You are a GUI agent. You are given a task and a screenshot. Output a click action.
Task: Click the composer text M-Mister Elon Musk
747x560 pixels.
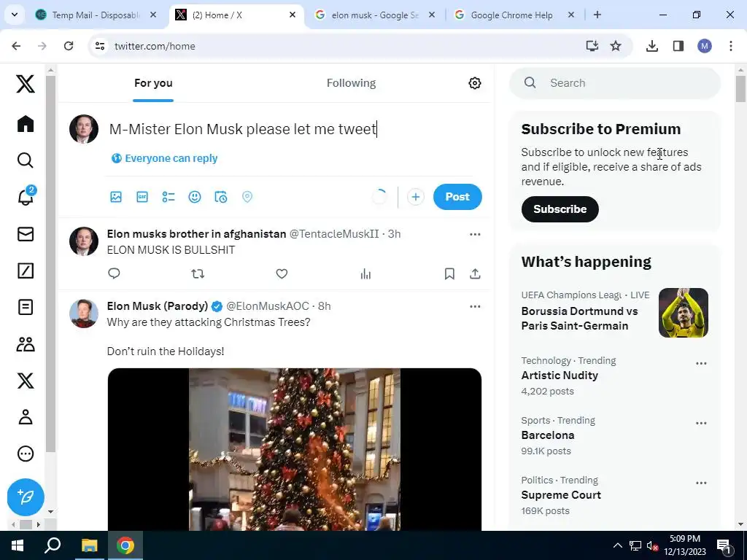(243, 129)
